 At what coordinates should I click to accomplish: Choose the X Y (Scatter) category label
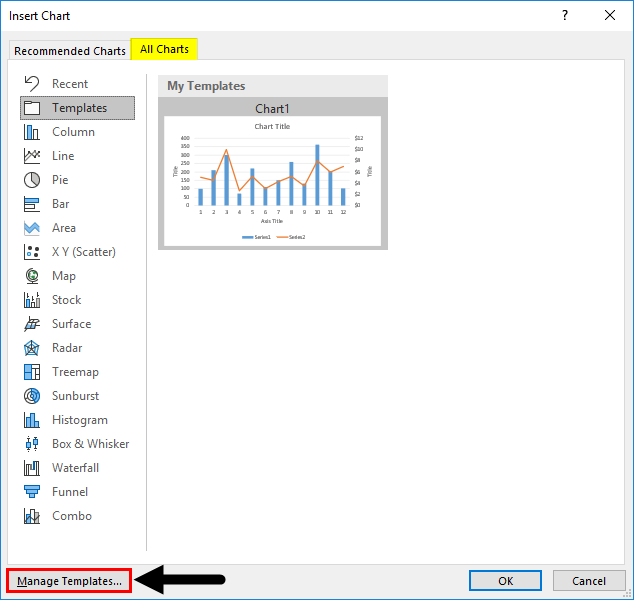click(x=84, y=252)
